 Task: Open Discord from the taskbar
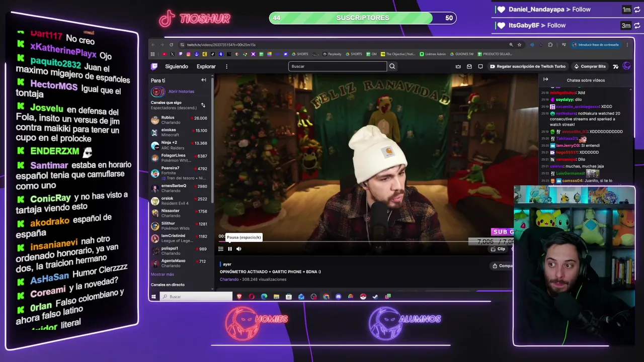click(x=338, y=297)
